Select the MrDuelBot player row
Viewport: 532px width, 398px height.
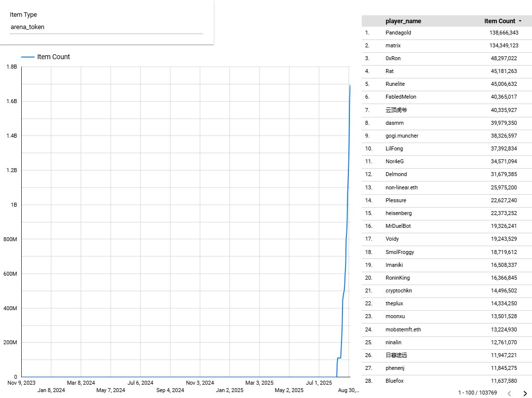click(x=447, y=226)
